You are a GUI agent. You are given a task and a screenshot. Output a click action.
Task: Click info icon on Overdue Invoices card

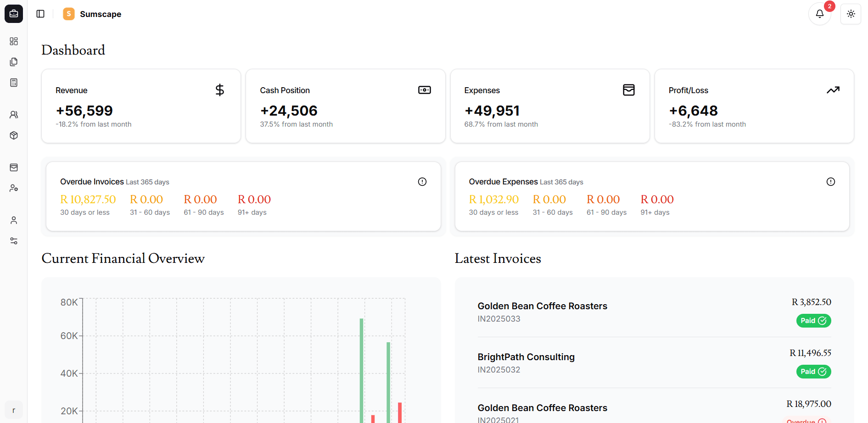point(422,182)
